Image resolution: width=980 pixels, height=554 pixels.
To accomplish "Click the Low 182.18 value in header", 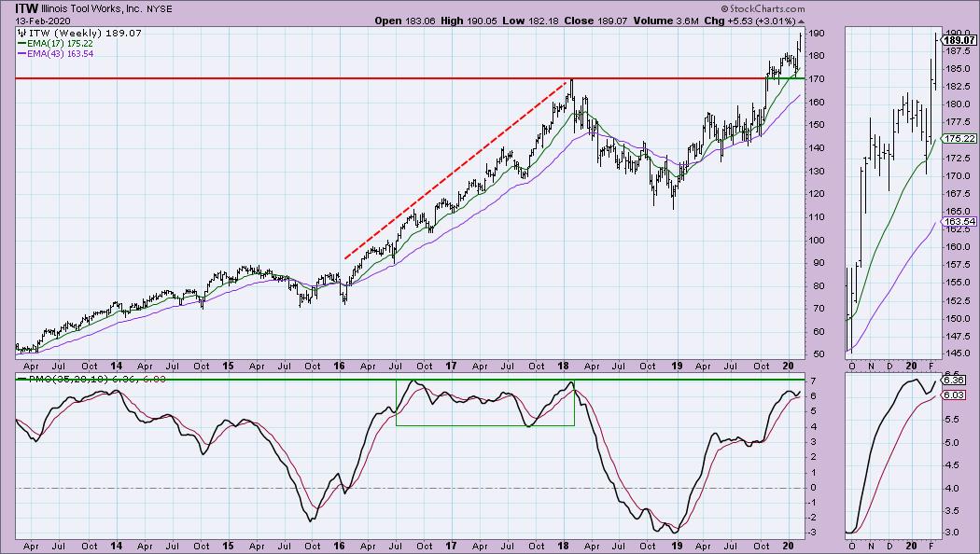I will 531,21.
